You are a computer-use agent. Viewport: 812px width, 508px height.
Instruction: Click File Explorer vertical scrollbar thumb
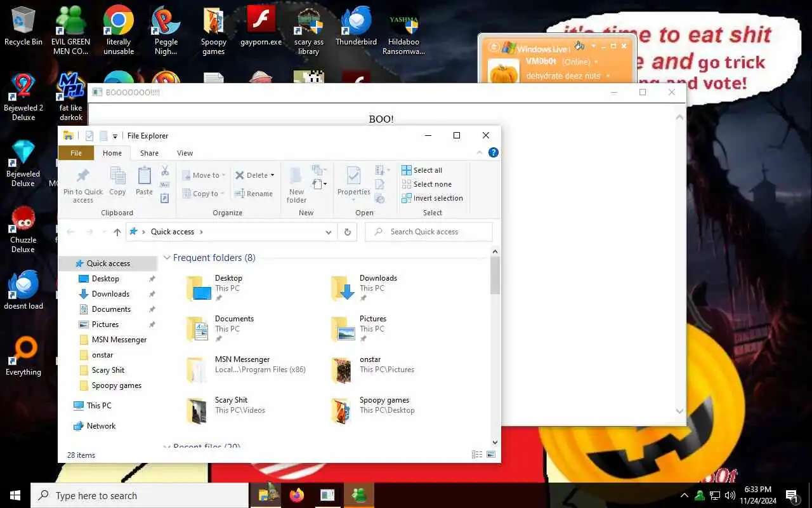click(495, 274)
